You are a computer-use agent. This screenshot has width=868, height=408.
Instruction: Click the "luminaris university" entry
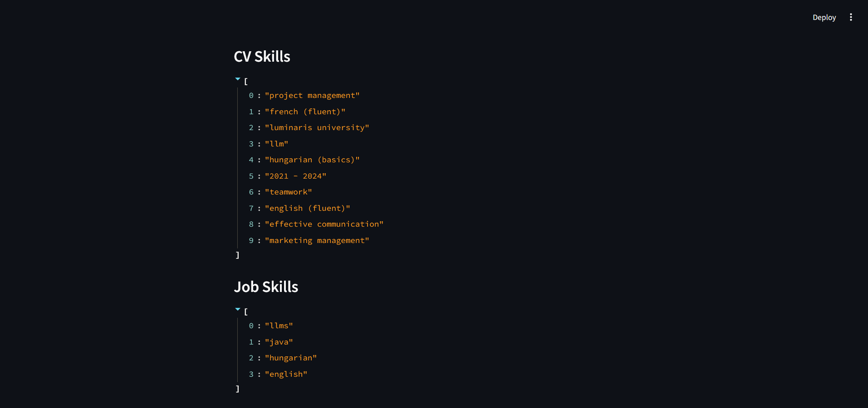pos(317,127)
